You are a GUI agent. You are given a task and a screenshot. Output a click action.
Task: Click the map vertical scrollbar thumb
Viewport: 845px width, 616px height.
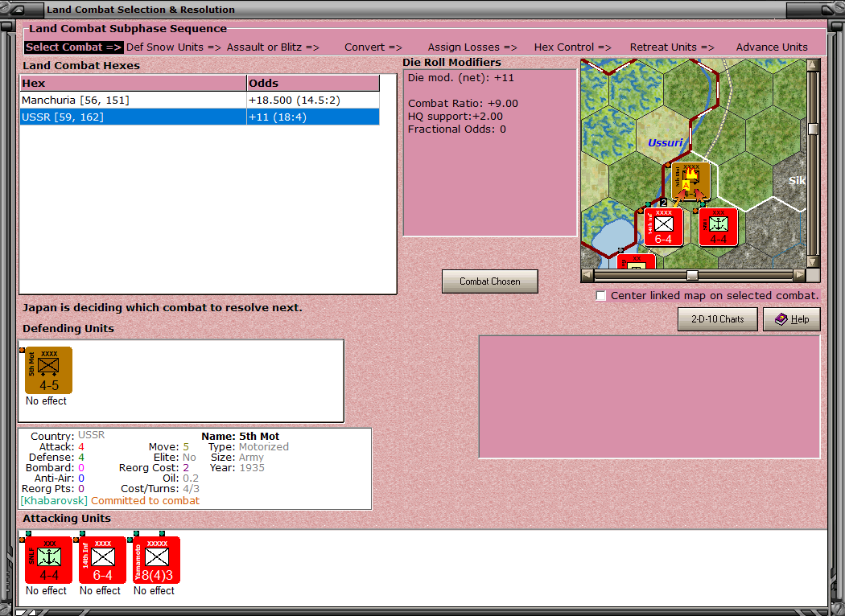point(813,129)
